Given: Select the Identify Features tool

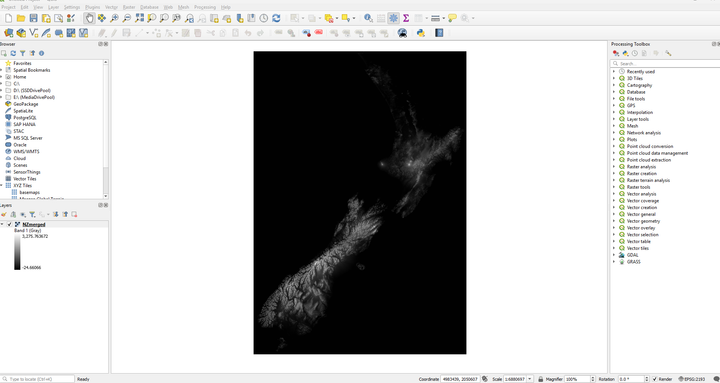Looking at the screenshot, I should 368,18.
